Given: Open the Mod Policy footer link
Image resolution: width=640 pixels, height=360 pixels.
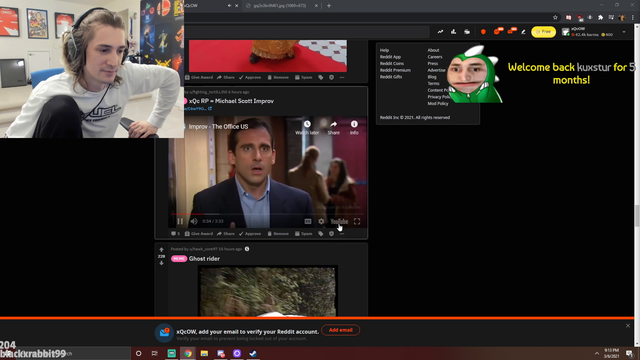Looking at the screenshot, I should coord(438,103).
